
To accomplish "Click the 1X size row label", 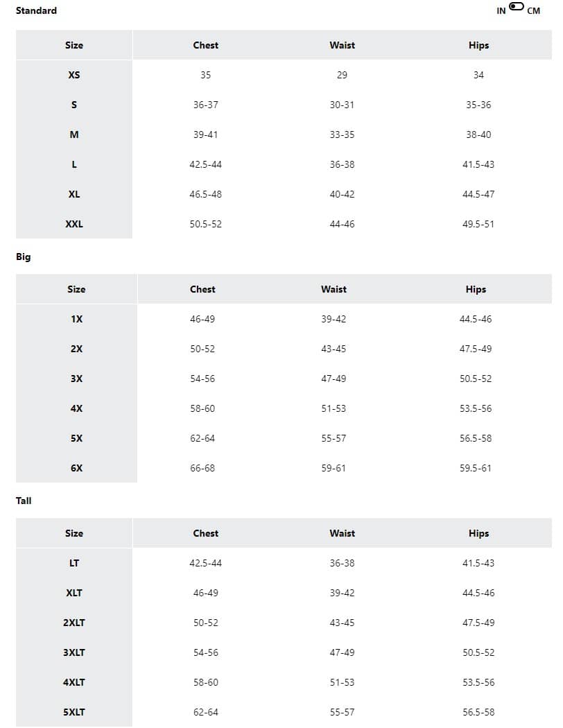I will point(76,319).
